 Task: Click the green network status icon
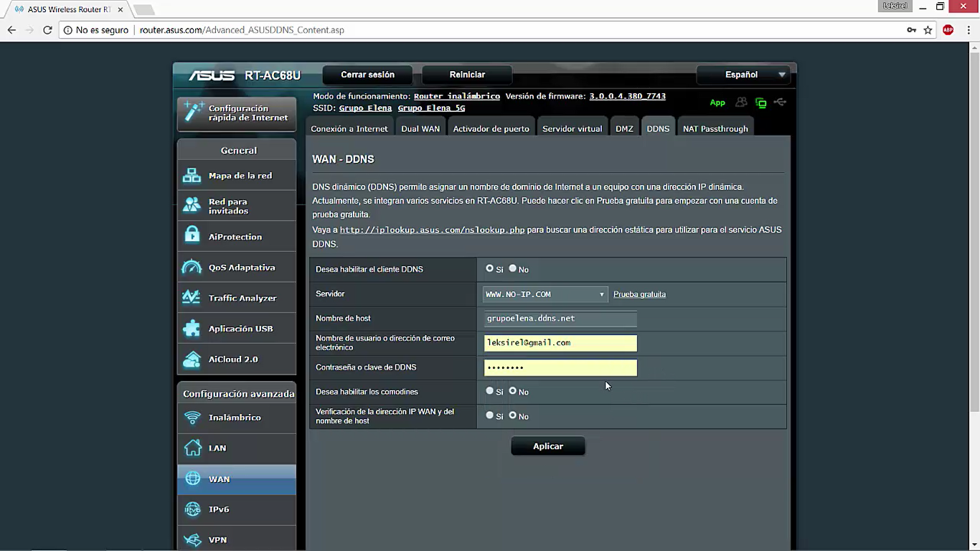[760, 103]
